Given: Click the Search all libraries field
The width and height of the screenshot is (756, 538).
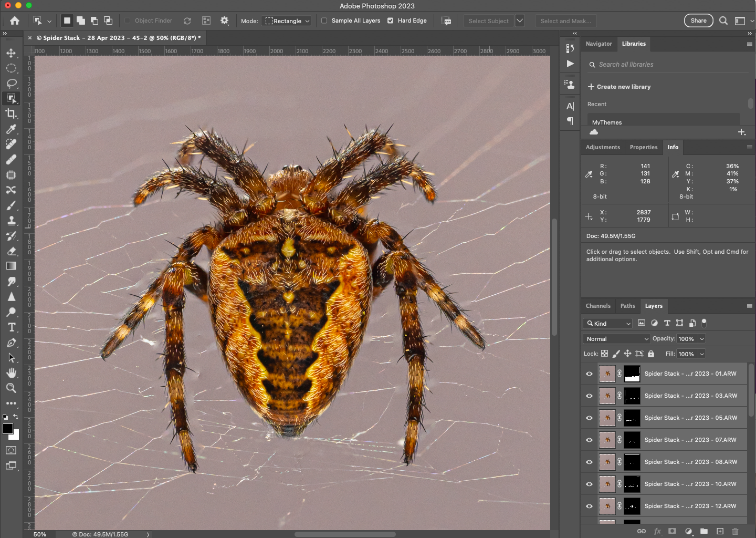Looking at the screenshot, I should 667,65.
